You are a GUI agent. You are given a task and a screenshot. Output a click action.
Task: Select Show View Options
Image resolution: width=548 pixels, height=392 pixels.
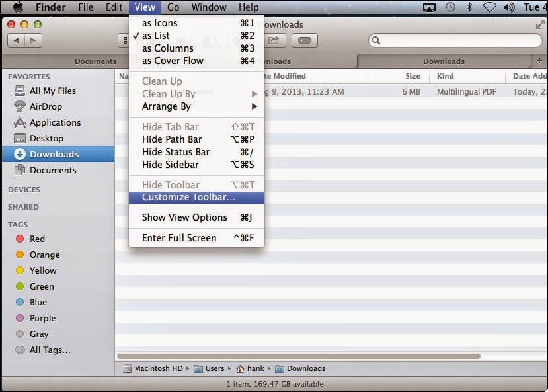pyautogui.click(x=196, y=217)
